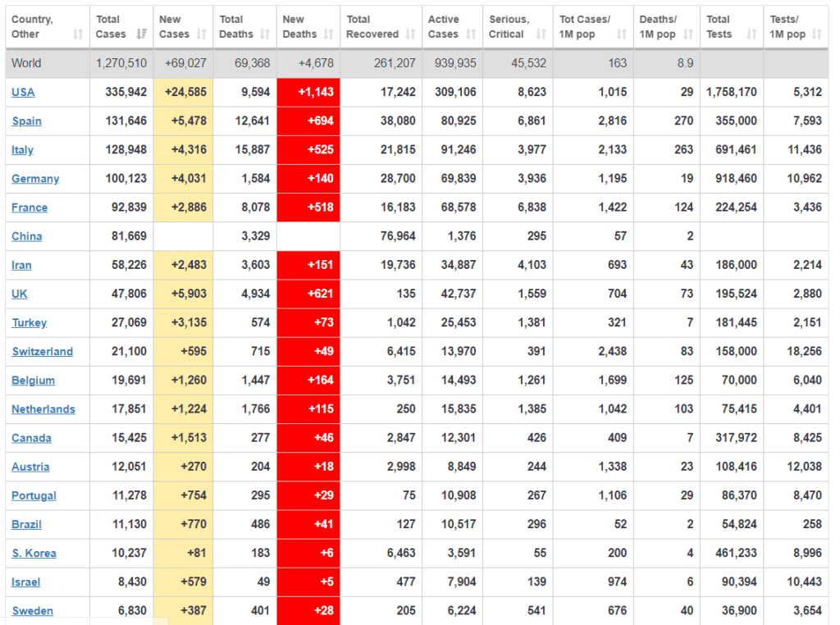The height and width of the screenshot is (625, 840).
Task: Sort arrows icon in Serious, Critical header
Action: click(x=541, y=34)
